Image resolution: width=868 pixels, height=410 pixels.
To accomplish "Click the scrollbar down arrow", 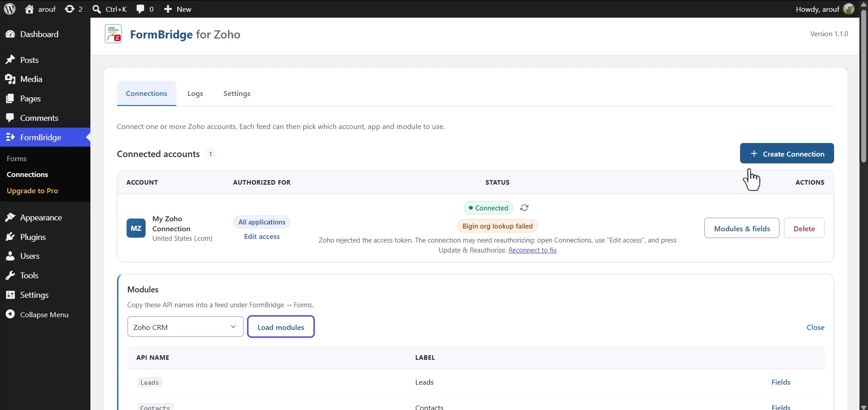I will 863,406.
